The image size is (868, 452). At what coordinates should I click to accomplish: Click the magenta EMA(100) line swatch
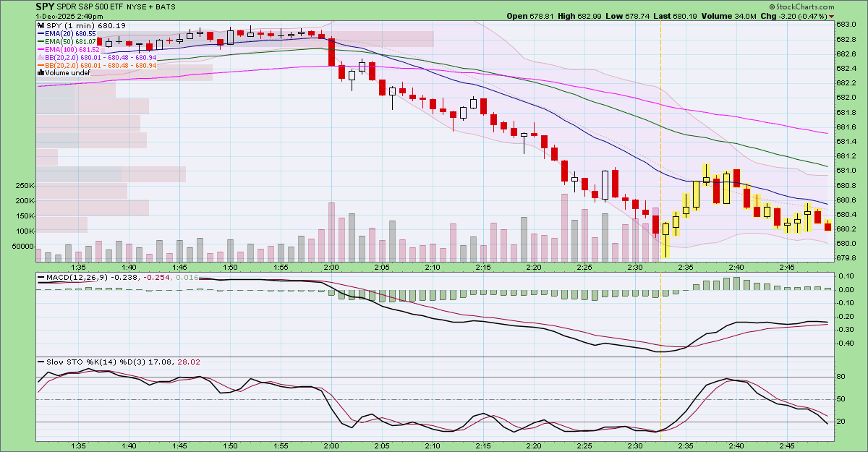click(x=40, y=49)
